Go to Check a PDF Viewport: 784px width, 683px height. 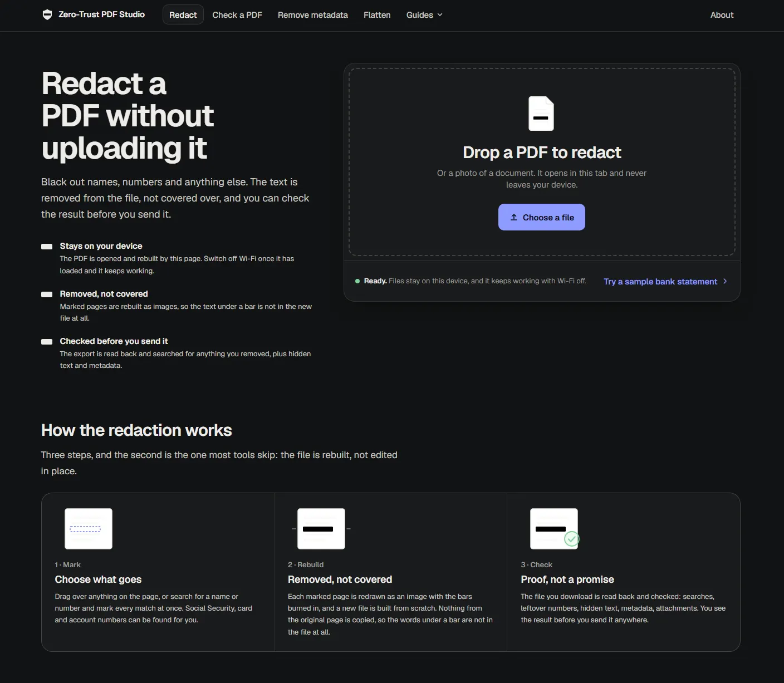coord(237,15)
